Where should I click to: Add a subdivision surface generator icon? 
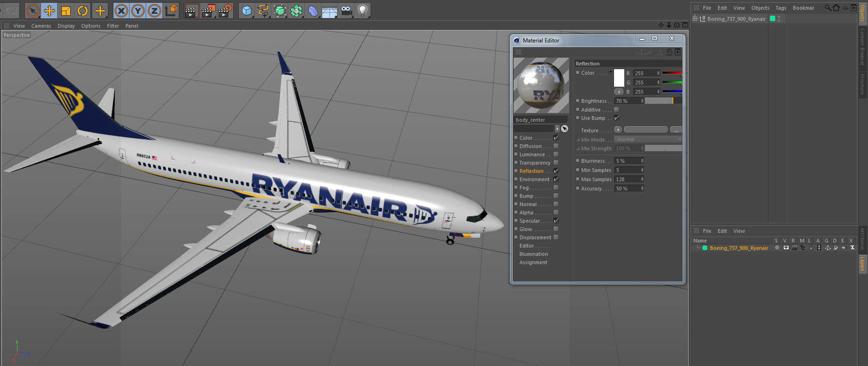pyautogui.click(x=280, y=11)
